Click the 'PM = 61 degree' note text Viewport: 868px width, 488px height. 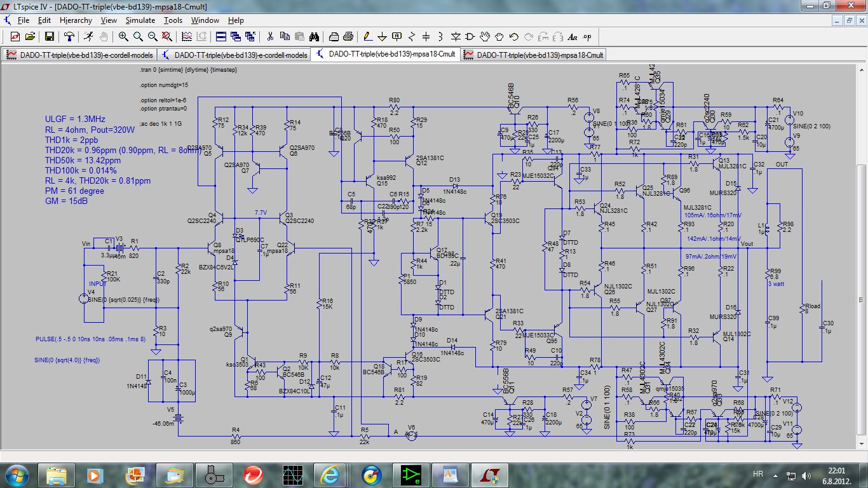coord(74,191)
